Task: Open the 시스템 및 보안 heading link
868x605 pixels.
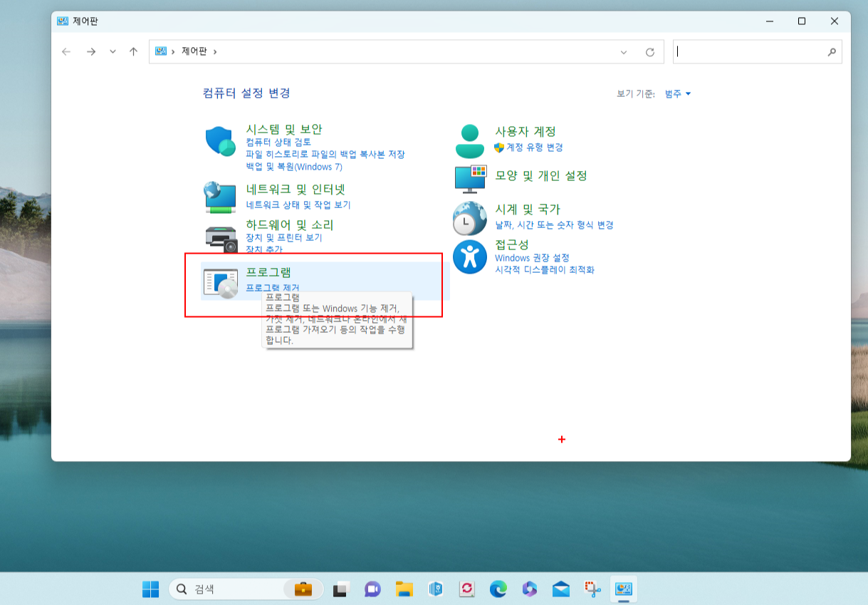Action: pos(284,129)
